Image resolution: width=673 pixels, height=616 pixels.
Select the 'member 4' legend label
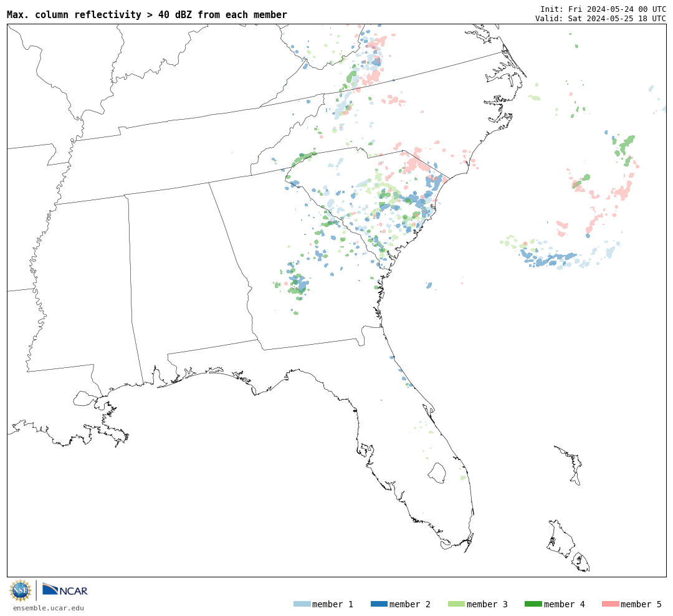tap(564, 604)
